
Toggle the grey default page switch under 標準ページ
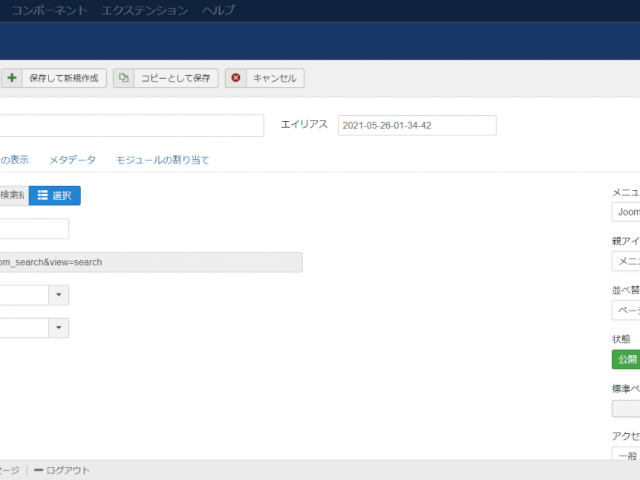[626, 408]
